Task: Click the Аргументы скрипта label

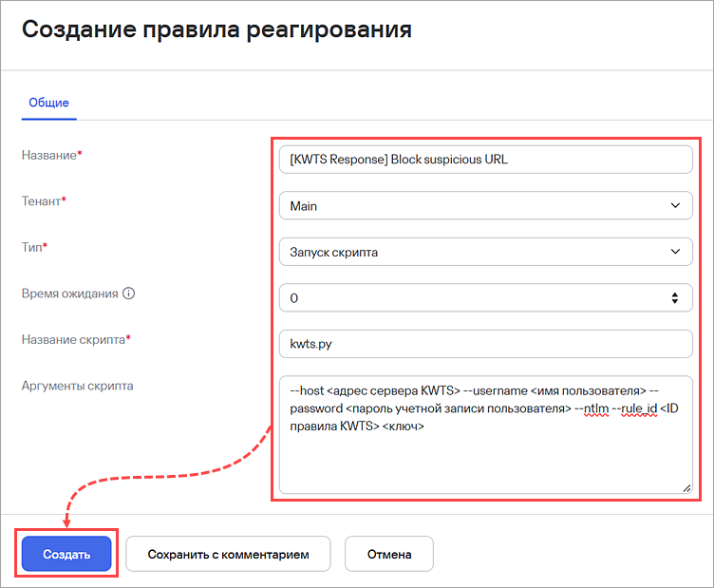Action: click(78, 386)
